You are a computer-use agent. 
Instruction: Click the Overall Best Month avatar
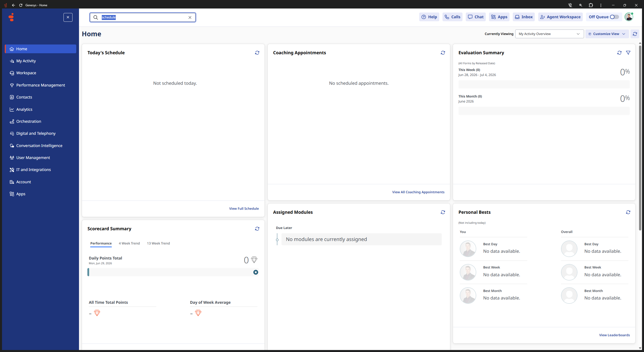(x=569, y=295)
